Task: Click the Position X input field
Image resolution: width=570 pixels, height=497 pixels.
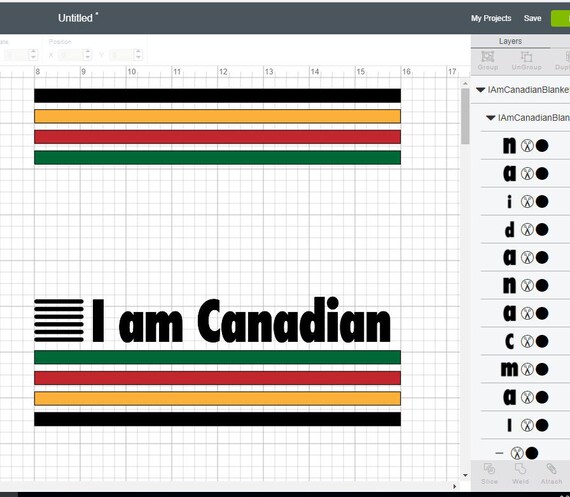Action: click(71, 55)
